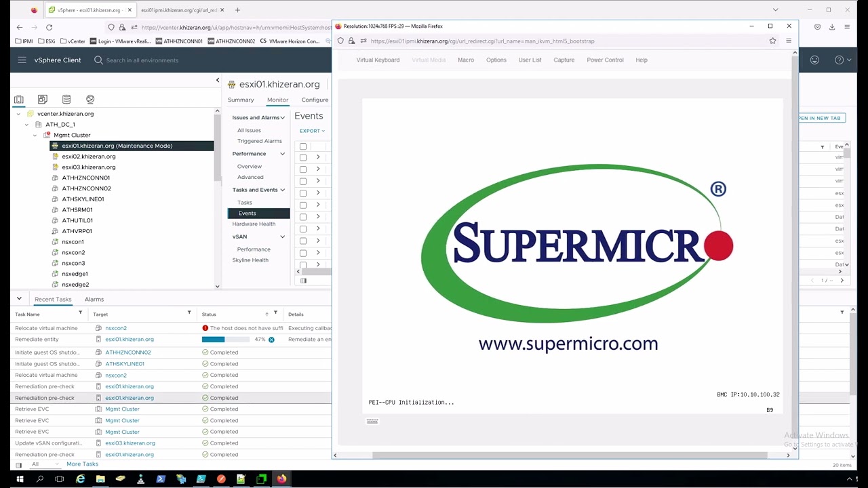Screen dimensions: 868x488
Task: Open esxi03.khizeran.org target link
Action: click(x=130, y=443)
